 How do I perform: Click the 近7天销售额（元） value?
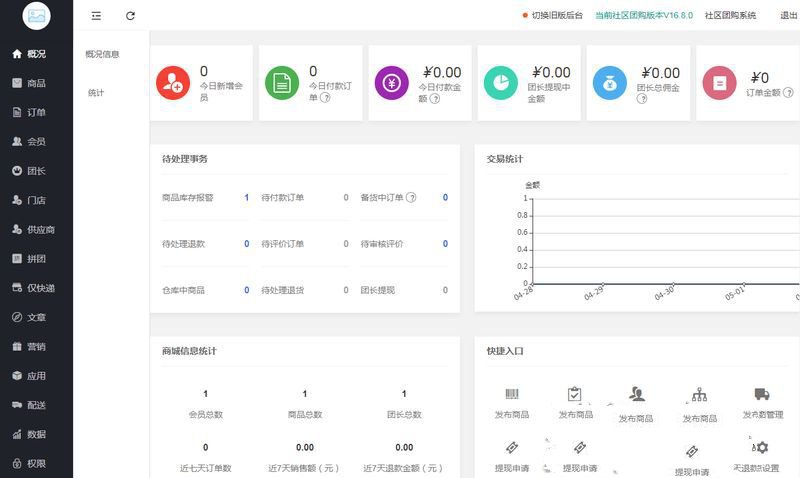(x=305, y=447)
